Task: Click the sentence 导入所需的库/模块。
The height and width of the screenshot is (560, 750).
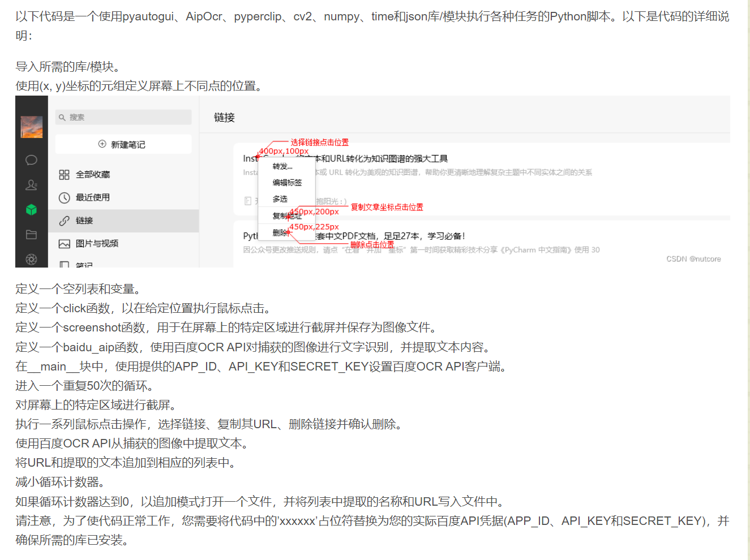Action: [x=69, y=67]
